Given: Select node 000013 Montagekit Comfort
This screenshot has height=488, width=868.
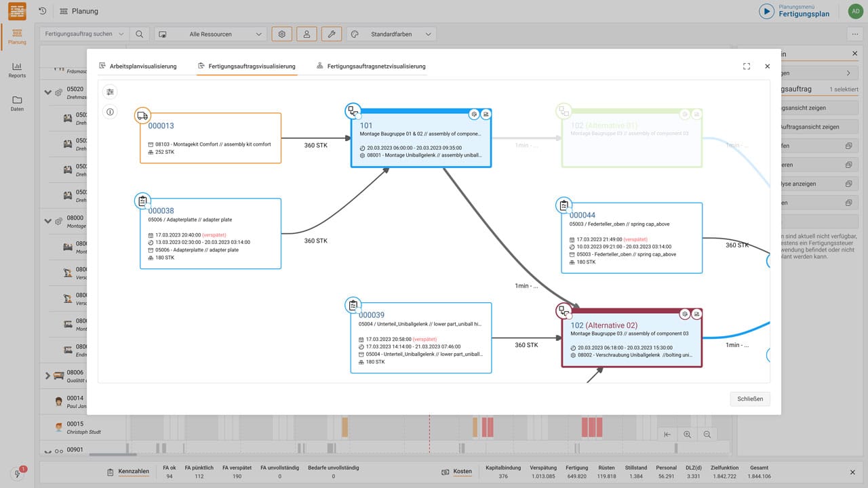Looking at the screenshot, I should click(x=211, y=138).
